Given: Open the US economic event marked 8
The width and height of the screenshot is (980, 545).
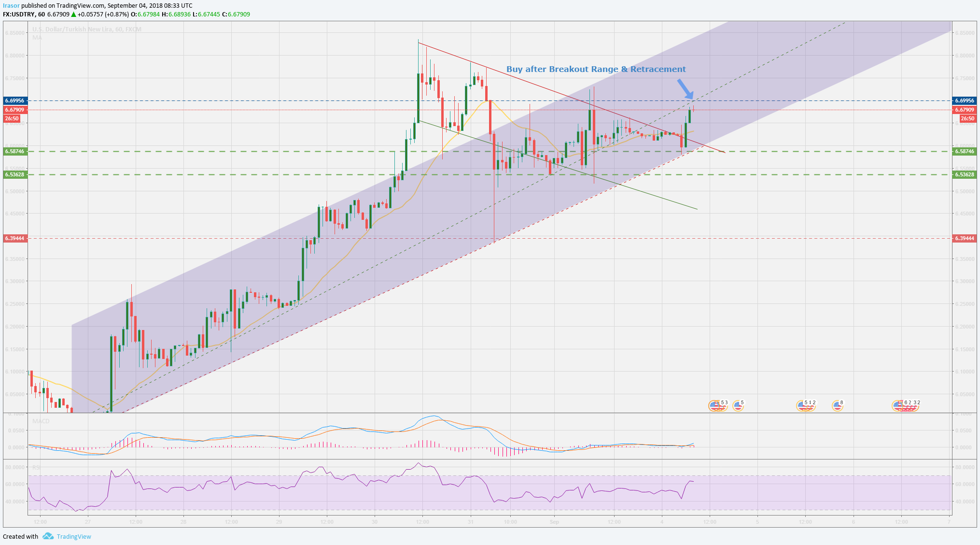Looking at the screenshot, I should 838,406.
